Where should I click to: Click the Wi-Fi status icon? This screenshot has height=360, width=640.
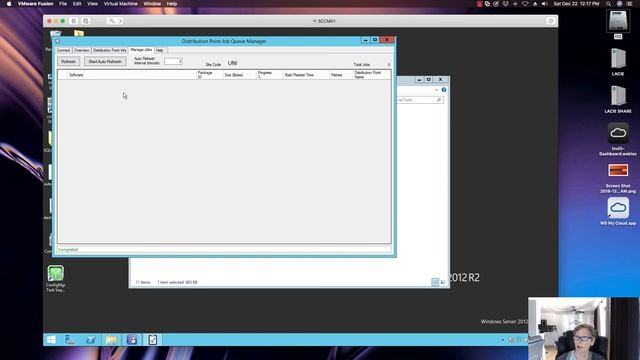pyautogui.click(x=525, y=4)
